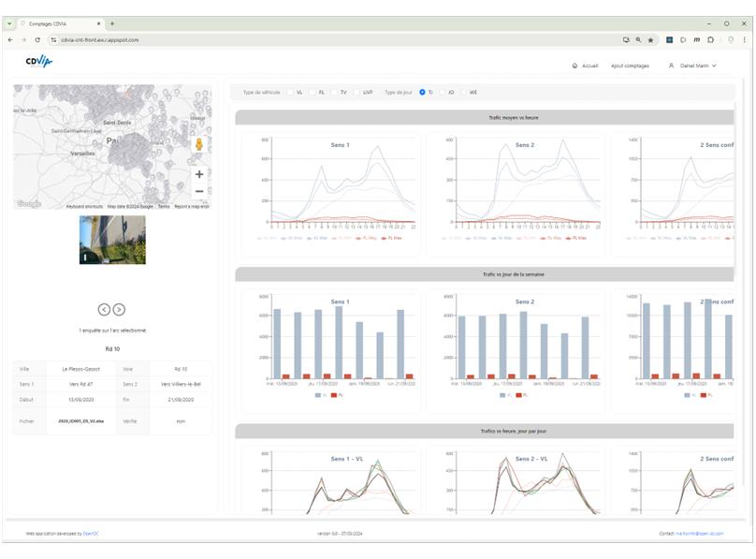Image resolution: width=756 pixels, height=559 pixels.
Task: Open the map Terms link
Action: click(164, 206)
